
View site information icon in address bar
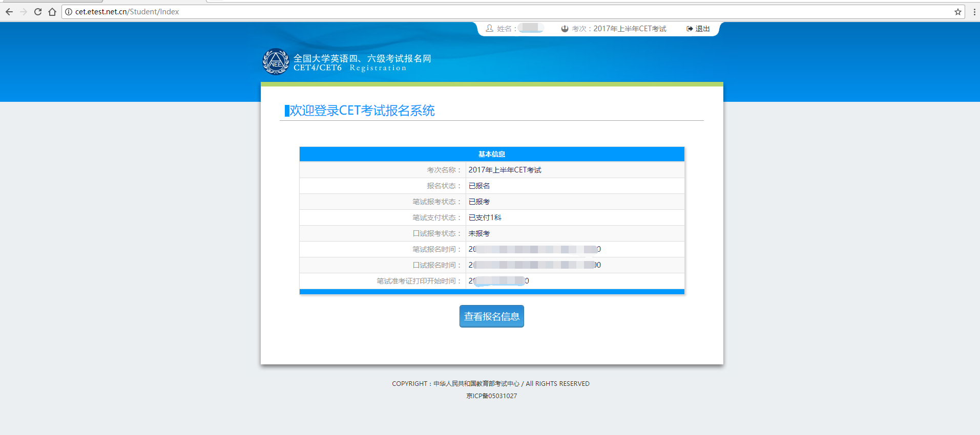coord(69,12)
